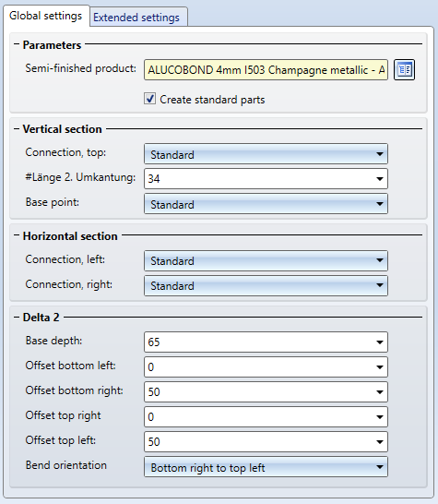Collapse the Vertical section group
The image size is (438, 504).
[17, 128]
